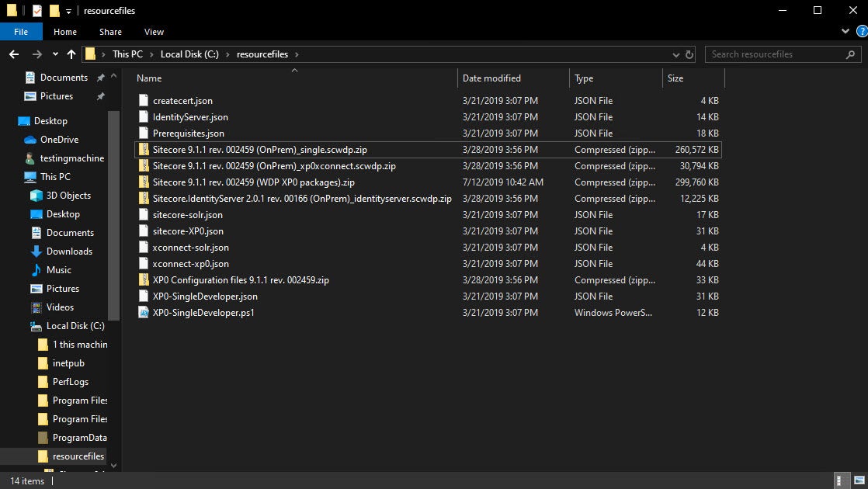Click zip icon of XP0 Configuration files
Screen dimensions: 868x489
coord(144,280)
